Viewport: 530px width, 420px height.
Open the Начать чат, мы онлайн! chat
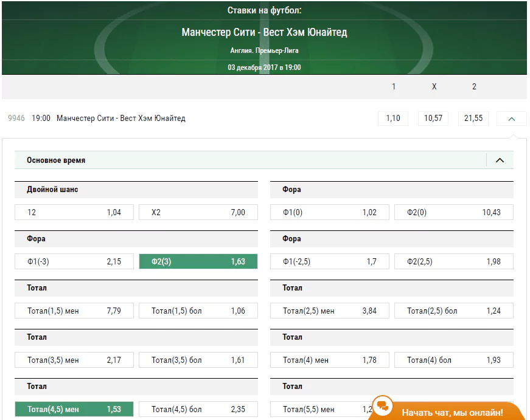click(x=452, y=412)
